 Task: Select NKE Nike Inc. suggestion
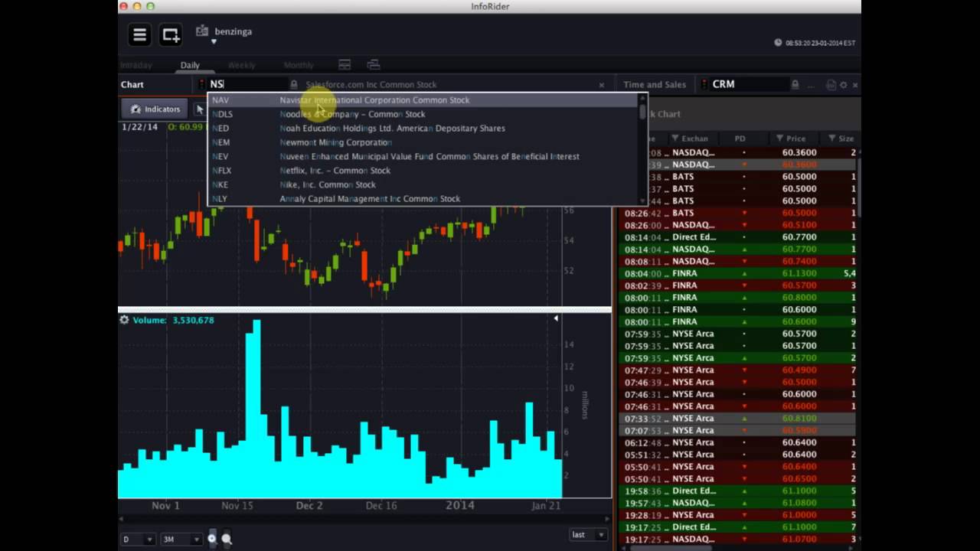coord(423,184)
